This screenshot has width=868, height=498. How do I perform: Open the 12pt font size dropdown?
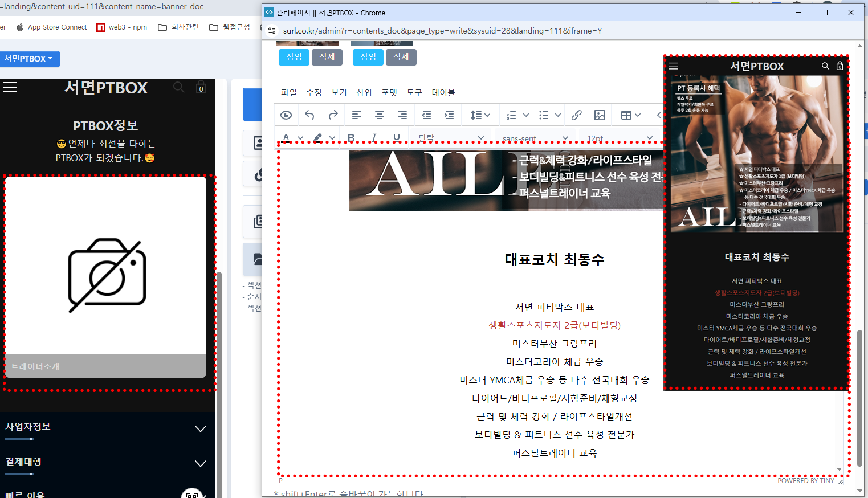(x=619, y=138)
